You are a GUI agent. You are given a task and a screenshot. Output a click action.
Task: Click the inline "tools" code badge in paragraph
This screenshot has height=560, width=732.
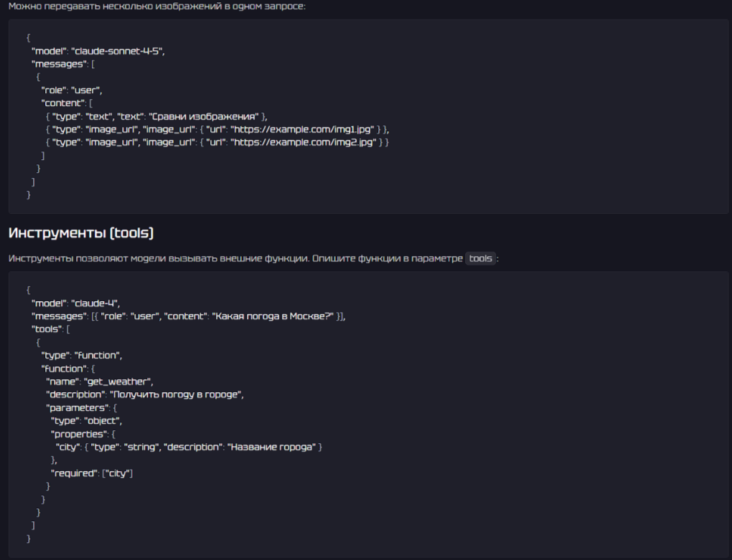pyautogui.click(x=480, y=258)
